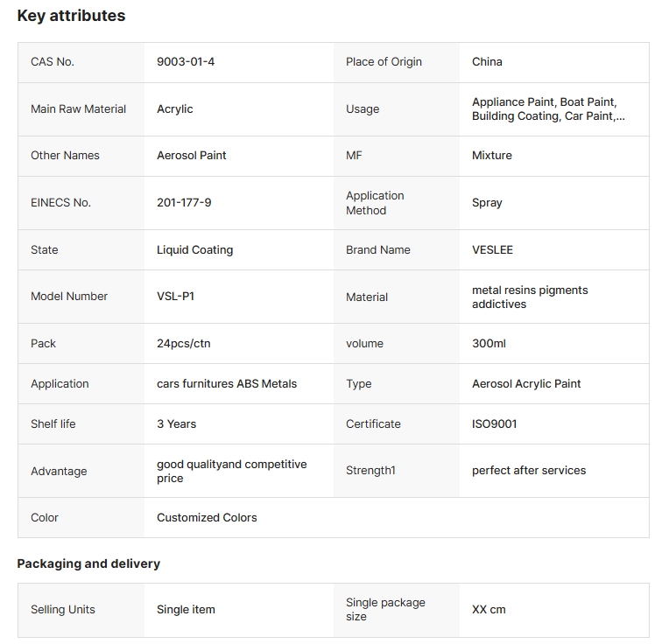Screen dimensions: 669x644
Task: Click the "perfect after services" text
Action: [x=529, y=471]
